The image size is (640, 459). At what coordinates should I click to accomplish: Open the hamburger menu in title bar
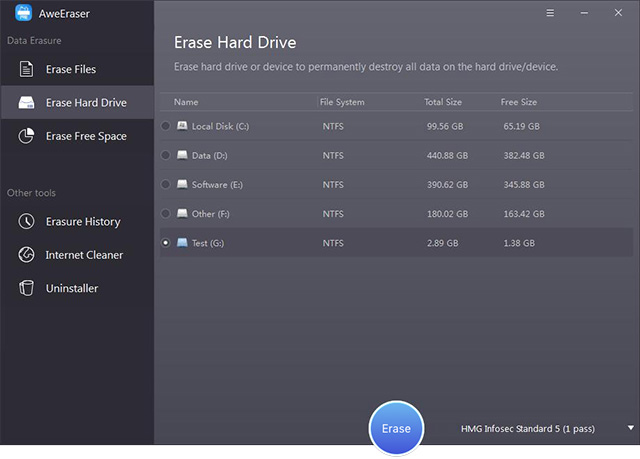tap(550, 14)
